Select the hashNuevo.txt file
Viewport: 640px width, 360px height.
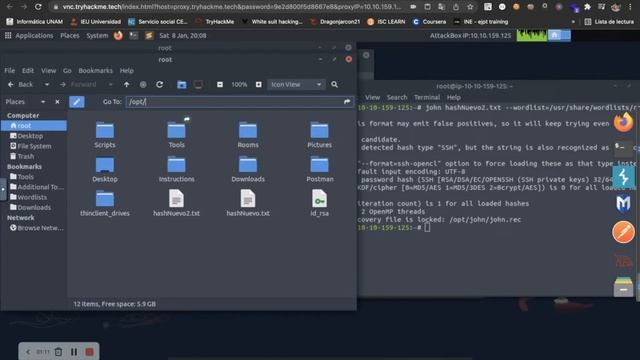(248, 203)
